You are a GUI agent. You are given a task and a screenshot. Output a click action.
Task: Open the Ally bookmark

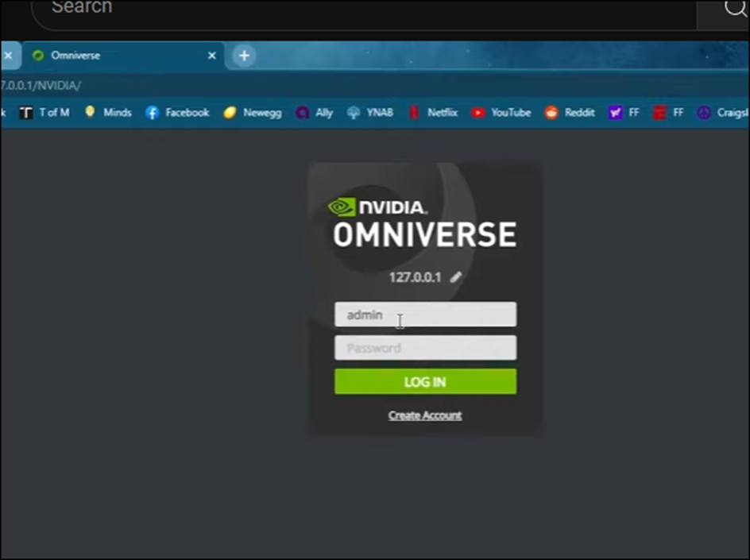tap(315, 112)
